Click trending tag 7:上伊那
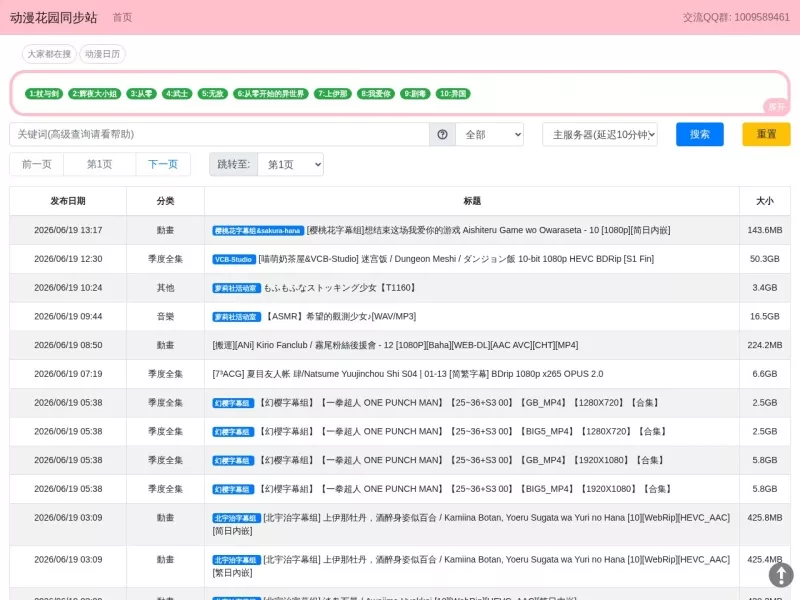Image resolution: width=800 pixels, height=600 pixels. [x=333, y=94]
